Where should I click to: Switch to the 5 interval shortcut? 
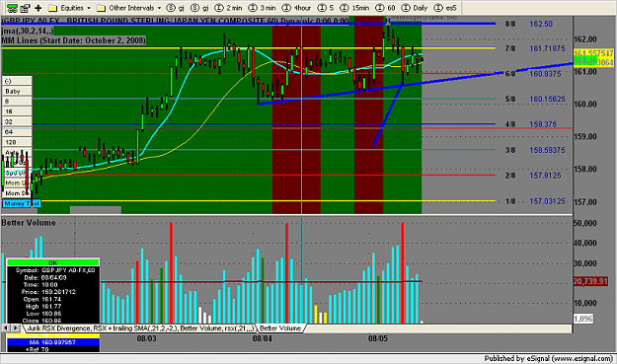click(x=326, y=8)
